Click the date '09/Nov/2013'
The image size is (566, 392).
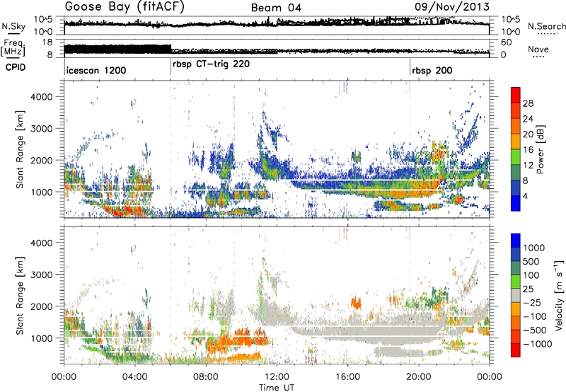click(452, 7)
